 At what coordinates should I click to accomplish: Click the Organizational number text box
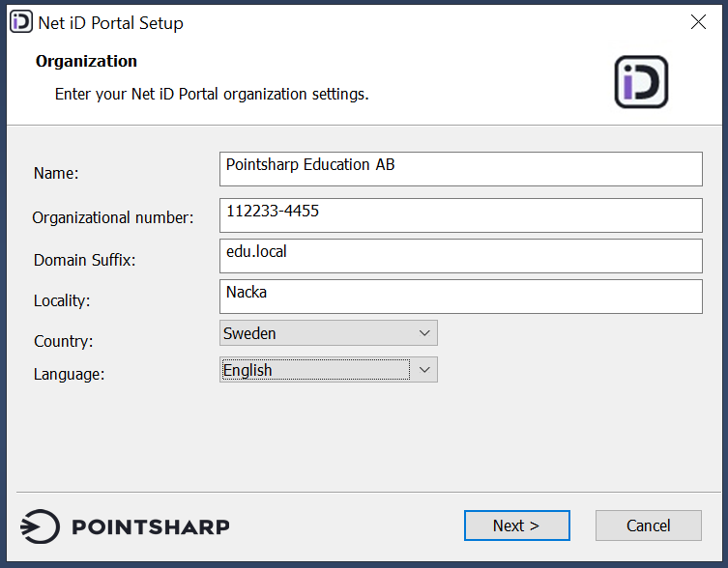pos(460,214)
